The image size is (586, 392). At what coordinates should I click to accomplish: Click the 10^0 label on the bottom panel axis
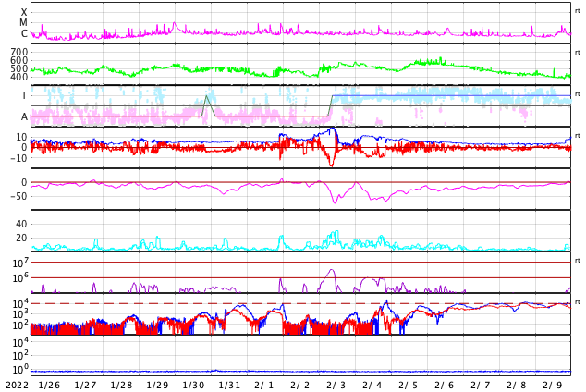pos(20,370)
